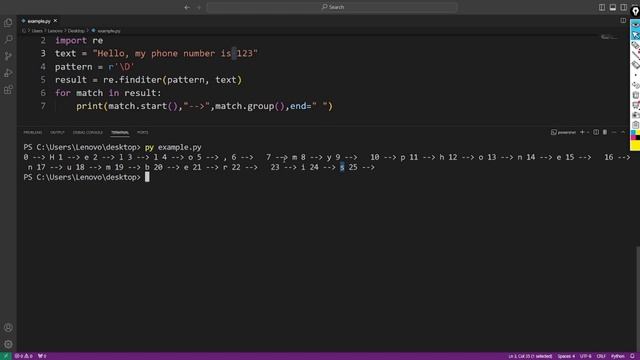Open the new terminal launch profile dropdown
This screenshot has width=640, height=360.
tap(588, 132)
